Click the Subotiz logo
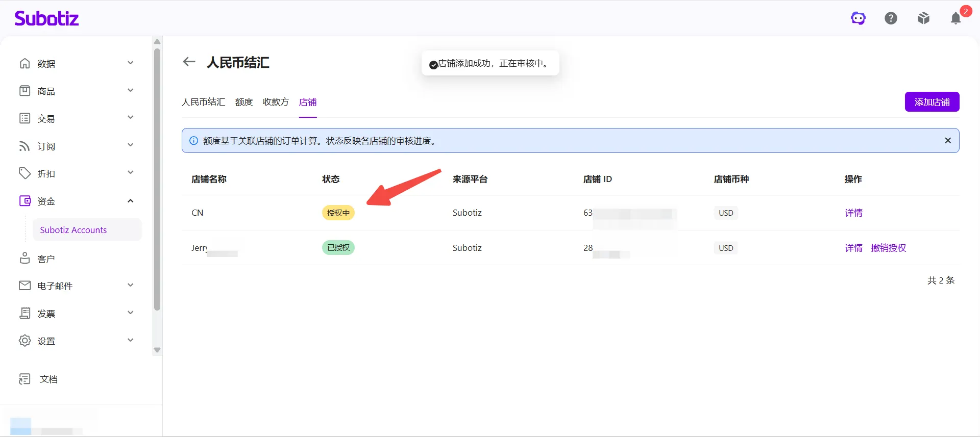The image size is (980, 437). tap(46, 18)
